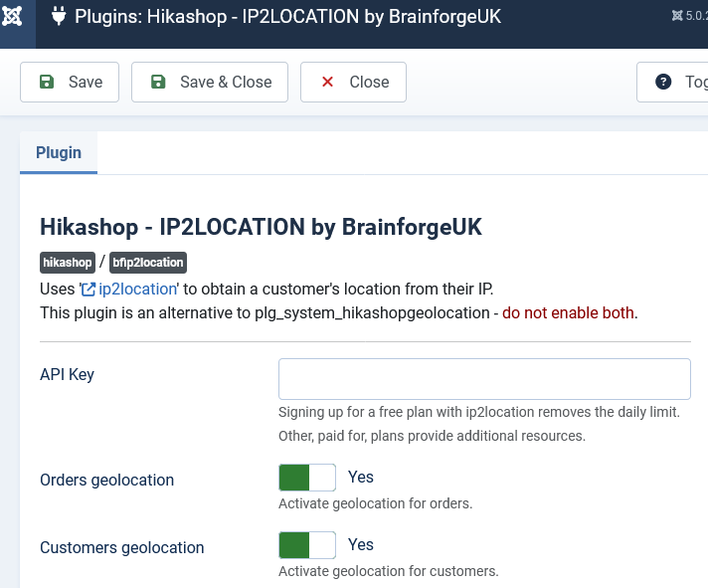Viewport: 708px width, 588px height.
Task: Click the Close button in toolbar
Action: pos(354,83)
